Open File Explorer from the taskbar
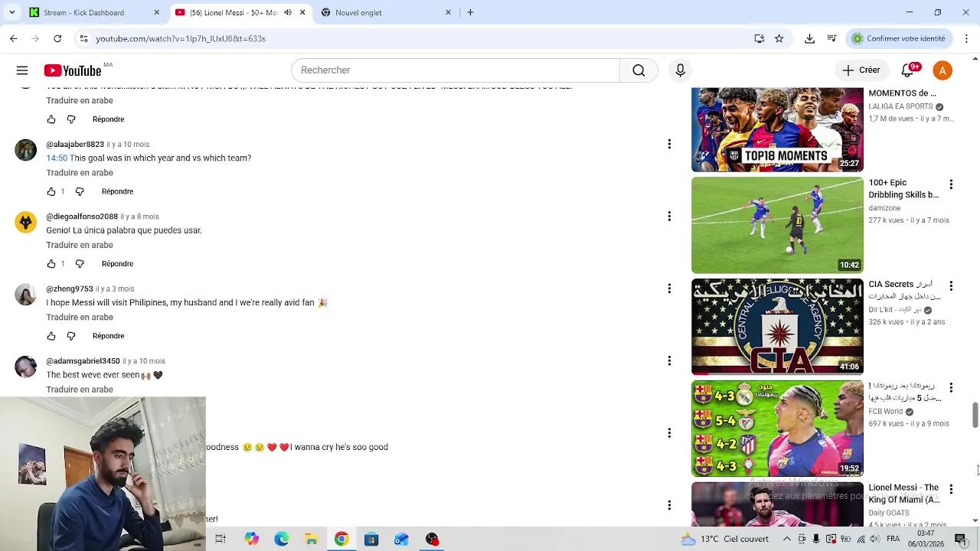980x551 pixels. [x=311, y=539]
